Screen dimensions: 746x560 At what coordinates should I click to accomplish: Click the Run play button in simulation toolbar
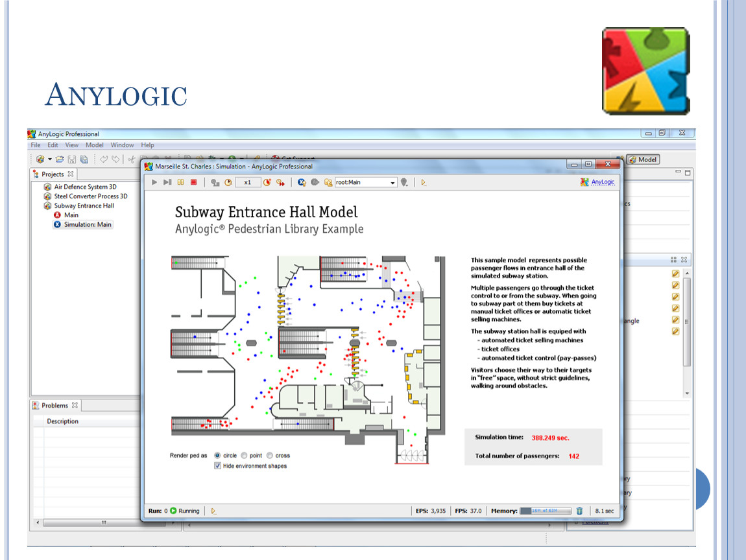(154, 182)
